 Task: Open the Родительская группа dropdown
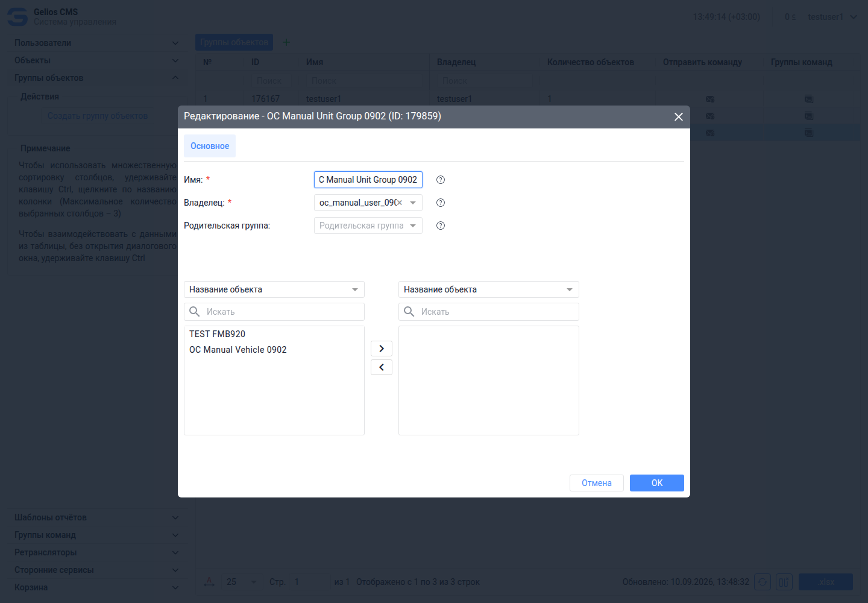pyautogui.click(x=368, y=226)
